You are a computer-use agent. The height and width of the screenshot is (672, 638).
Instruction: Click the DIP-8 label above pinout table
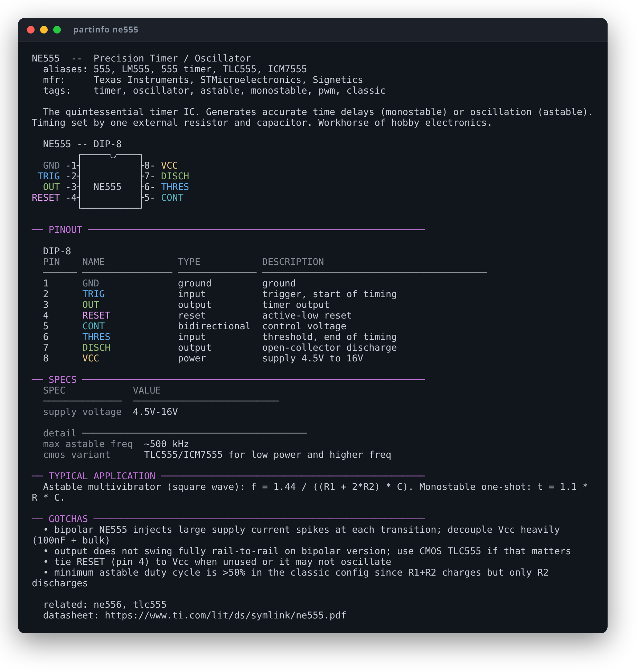57,251
